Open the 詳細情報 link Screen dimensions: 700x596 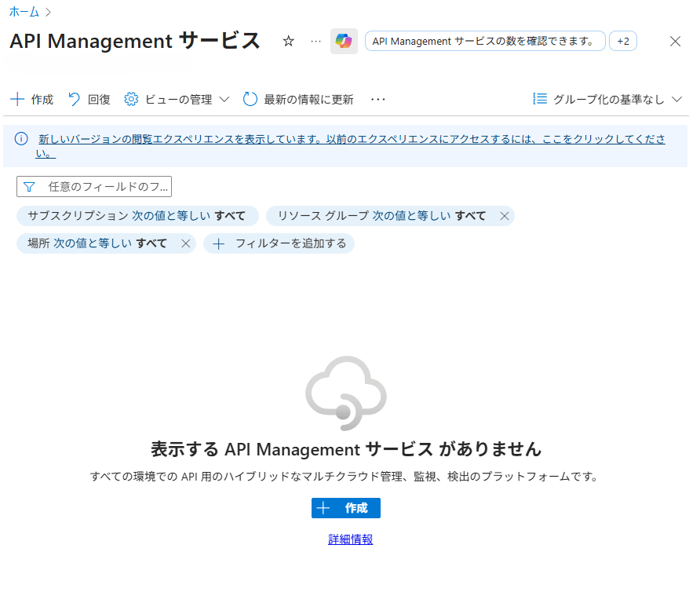(x=351, y=539)
